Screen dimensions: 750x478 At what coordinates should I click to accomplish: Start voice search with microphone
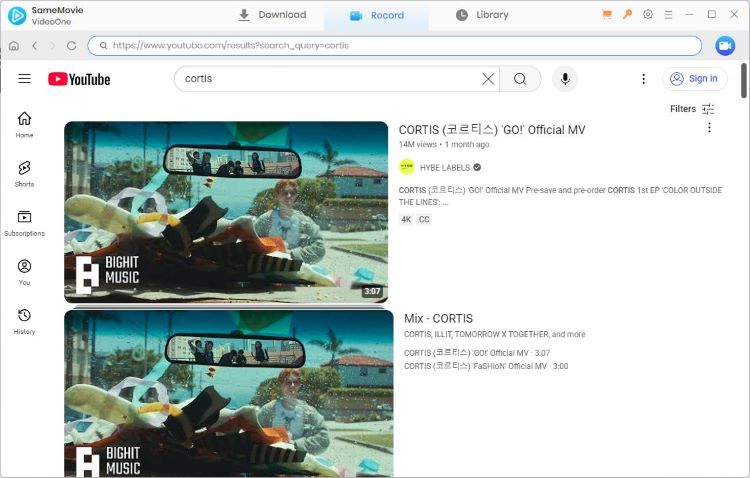pos(565,79)
